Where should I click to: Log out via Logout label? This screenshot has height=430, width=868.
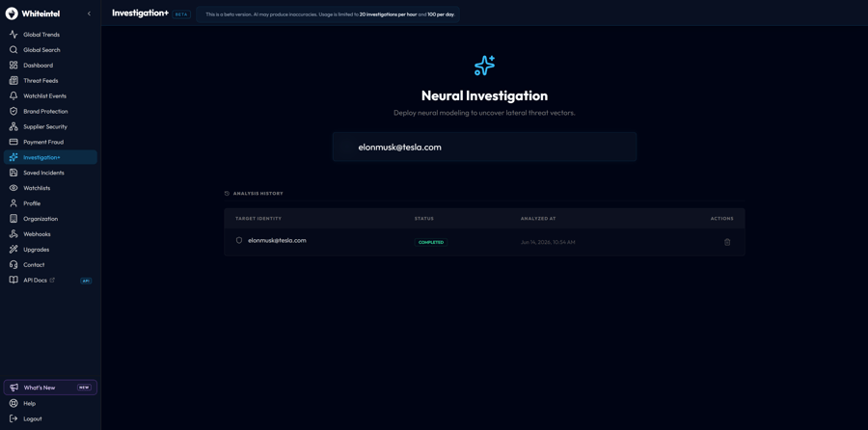(x=33, y=419)
